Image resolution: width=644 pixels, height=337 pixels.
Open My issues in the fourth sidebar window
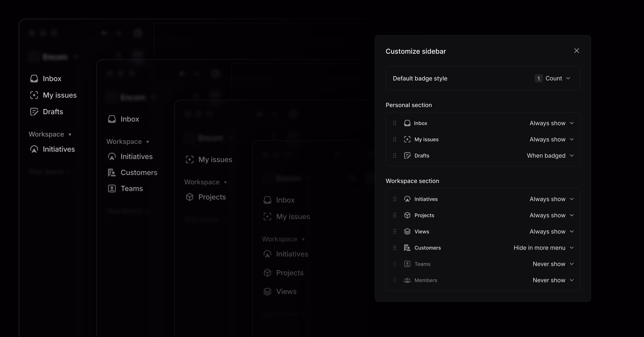286,217
